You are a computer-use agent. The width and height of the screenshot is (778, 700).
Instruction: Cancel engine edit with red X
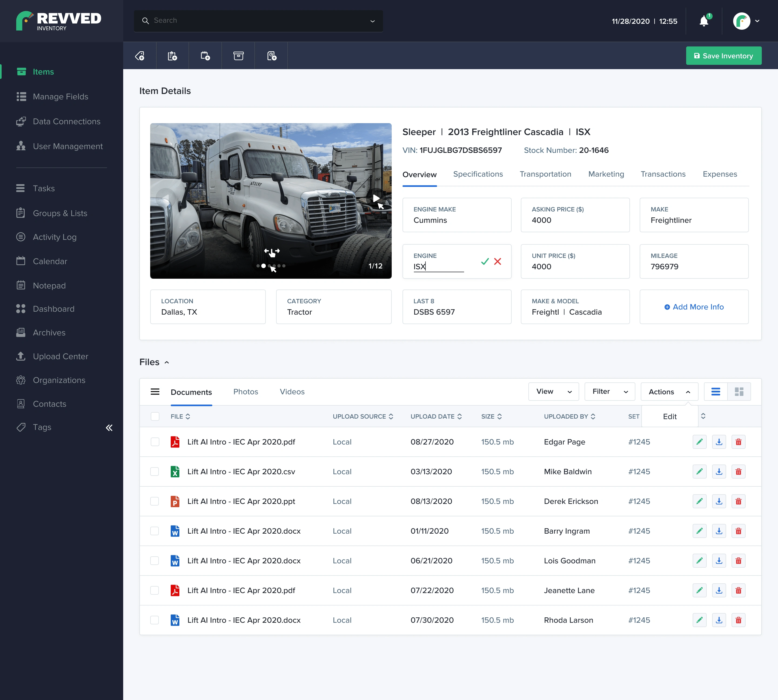tap(498, 261)
